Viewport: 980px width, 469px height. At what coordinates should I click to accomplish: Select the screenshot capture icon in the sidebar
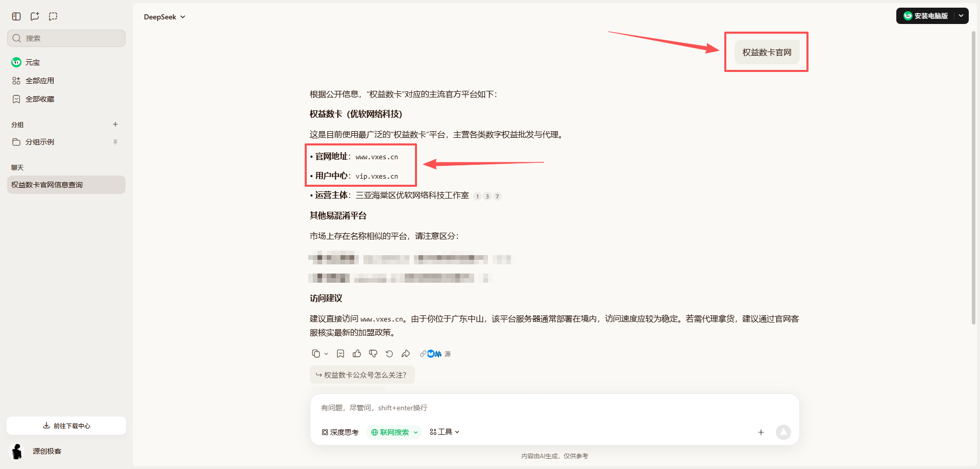coord(53,16)
